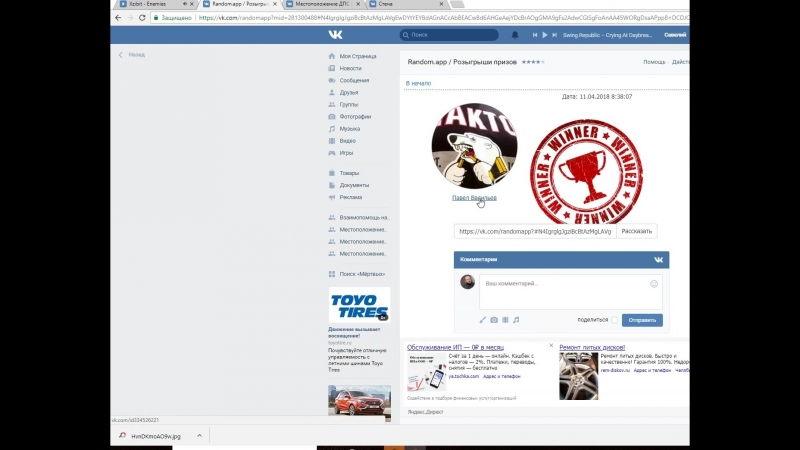This screenshot has height=450, width=800.
Task: Switch to Местоположение ДПС tab
Action: 322,4
